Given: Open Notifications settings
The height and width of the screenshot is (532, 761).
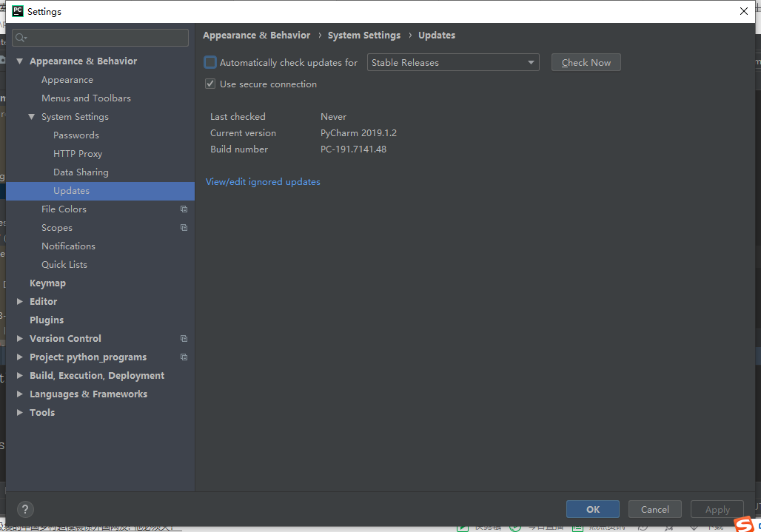Looking at the screenshot, I should tap(68, 246).
